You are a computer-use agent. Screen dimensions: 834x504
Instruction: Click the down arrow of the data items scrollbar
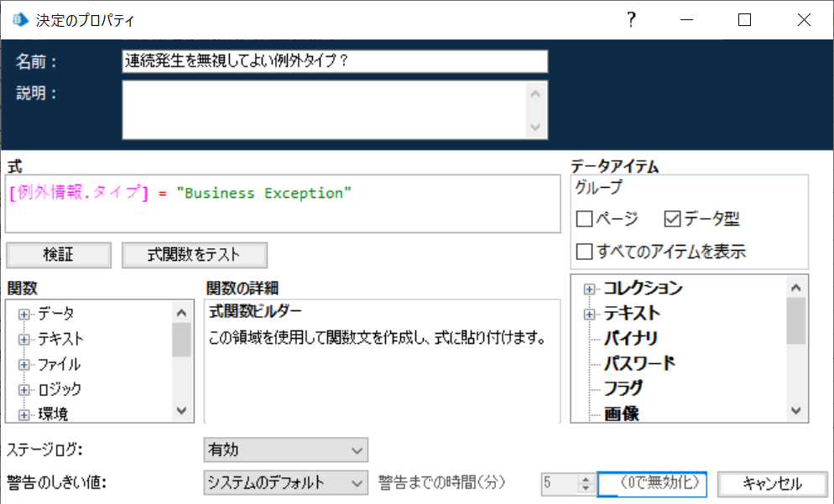795,410
